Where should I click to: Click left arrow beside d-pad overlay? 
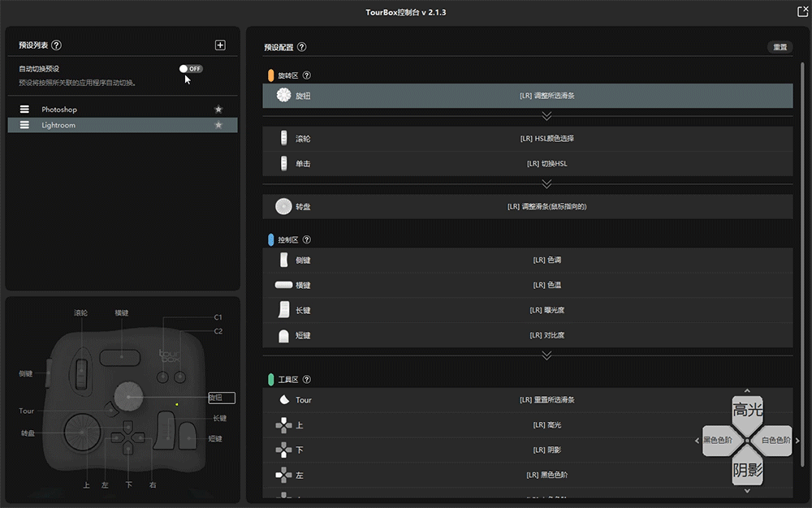[x=697, y=441]
